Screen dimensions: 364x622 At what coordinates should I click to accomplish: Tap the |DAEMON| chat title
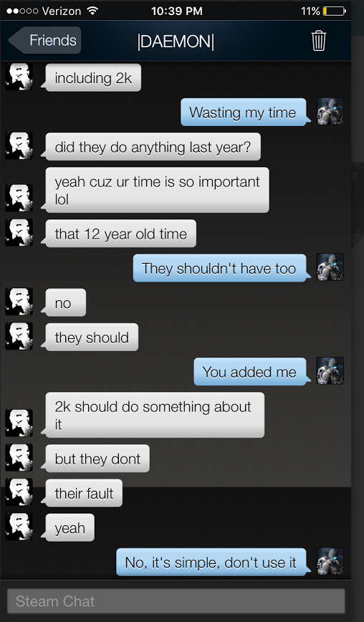click(176, 42)
